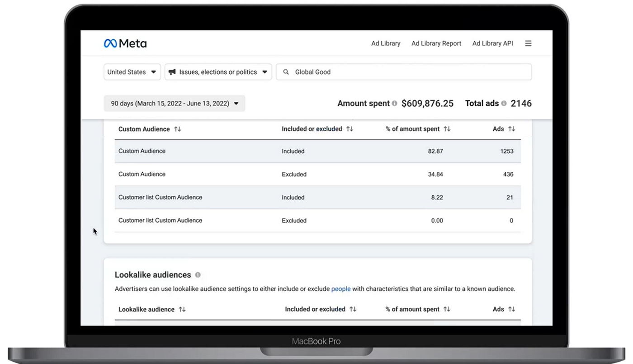The height and width of the screenshot is (364, 633).
Task: Open Ad Library API
Action: (x=493, y=43)
